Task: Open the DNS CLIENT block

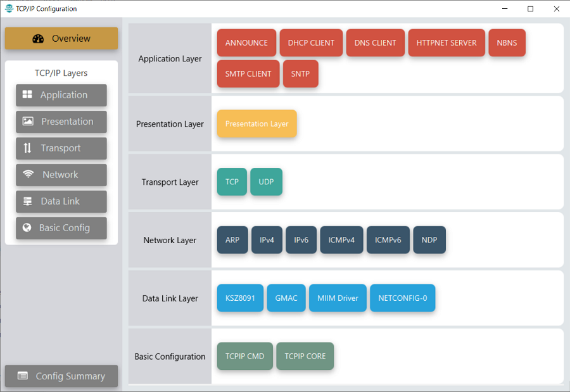Action: (376, 43)
